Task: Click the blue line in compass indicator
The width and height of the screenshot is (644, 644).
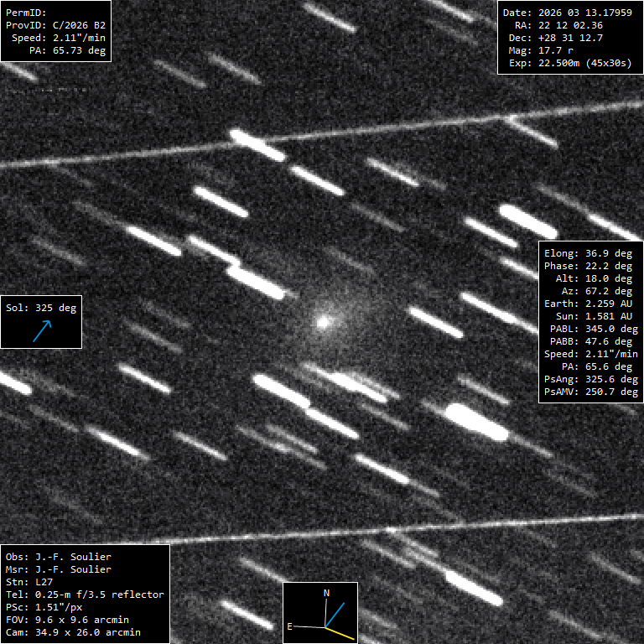Action: coord(334,614)
